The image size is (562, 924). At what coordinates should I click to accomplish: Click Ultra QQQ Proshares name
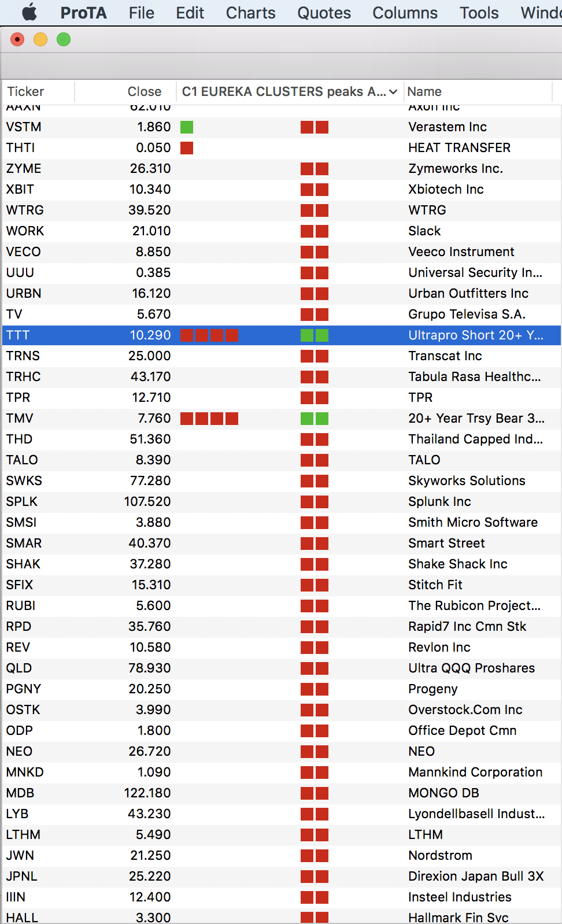coord(472,668)
